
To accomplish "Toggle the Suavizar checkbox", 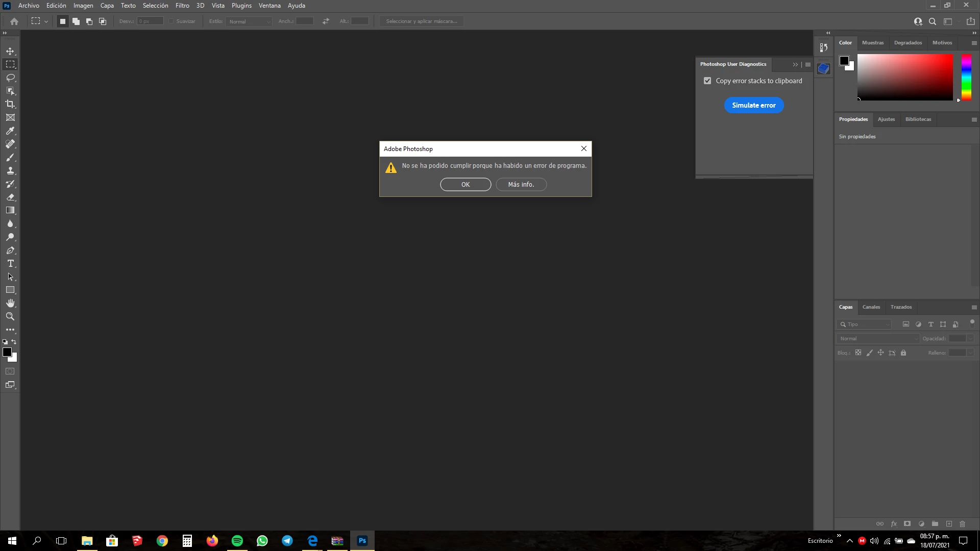I will [x=171, y=21].
